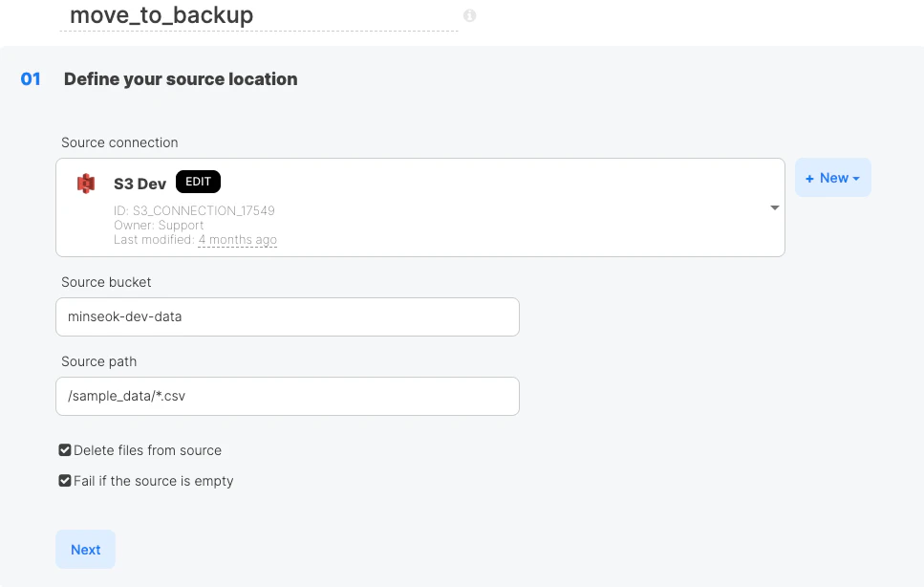The width and height of the screenshot is (924, 587).
Task: Uncheck Fail if the source is empty
Action: [65, 480]
